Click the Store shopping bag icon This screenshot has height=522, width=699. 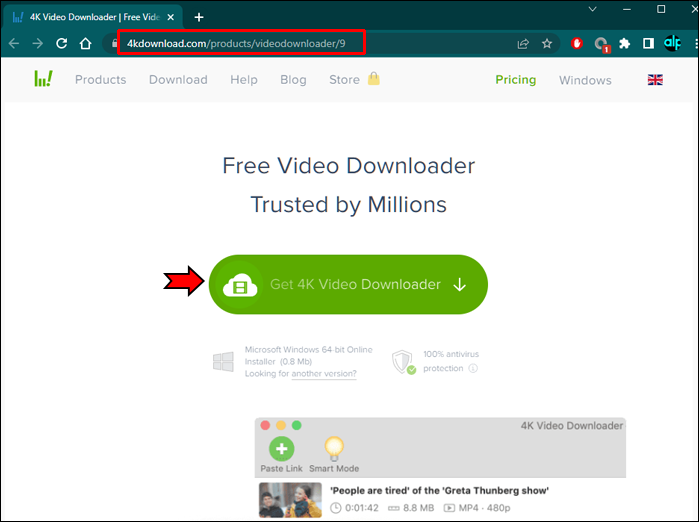click(x=374, y=78)
